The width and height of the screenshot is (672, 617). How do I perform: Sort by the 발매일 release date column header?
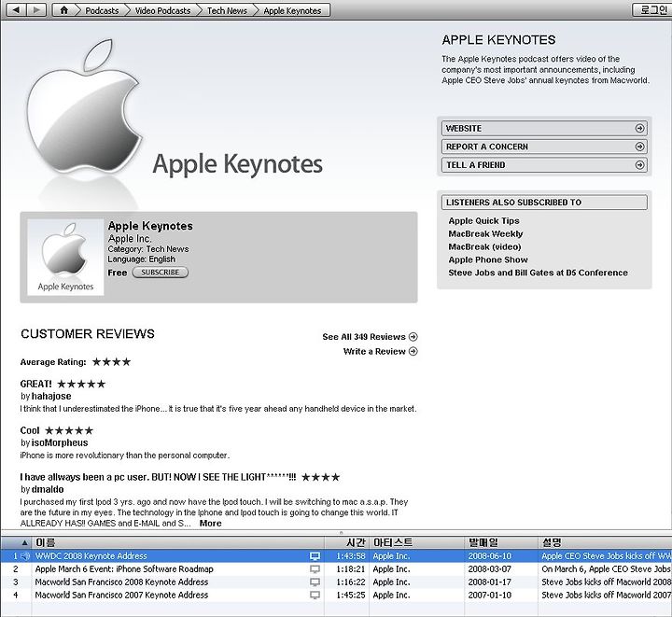coord(501,543)
